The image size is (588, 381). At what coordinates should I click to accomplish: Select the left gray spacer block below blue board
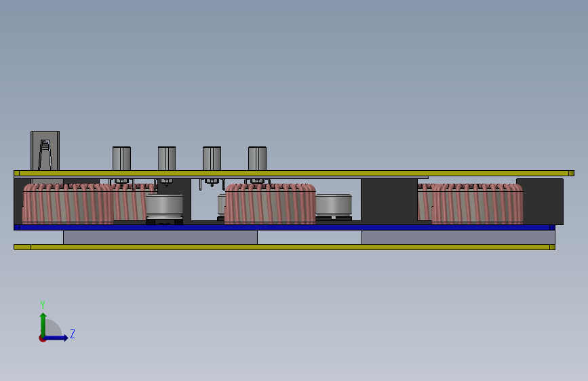pyautogui.click(x=160, y=237)
